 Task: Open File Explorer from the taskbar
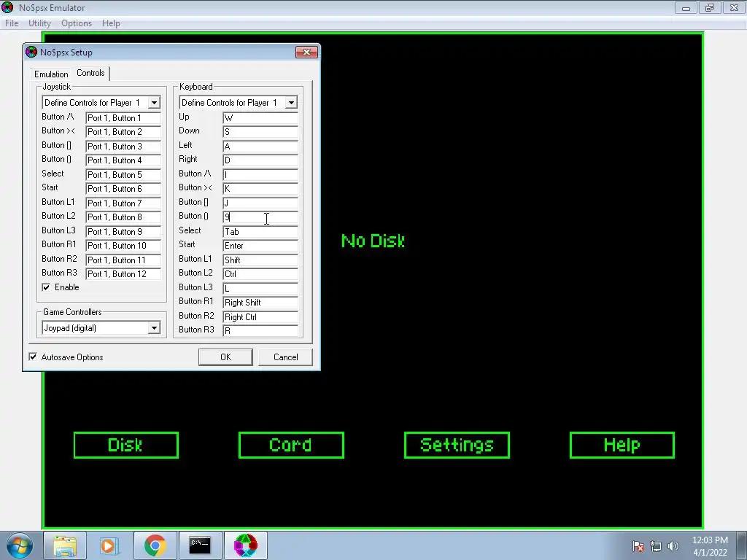[65, 545]
